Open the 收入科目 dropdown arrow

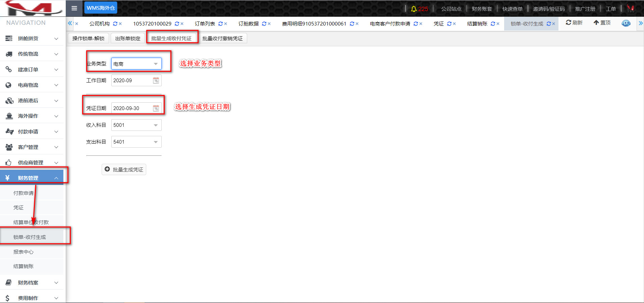point(156,125)
